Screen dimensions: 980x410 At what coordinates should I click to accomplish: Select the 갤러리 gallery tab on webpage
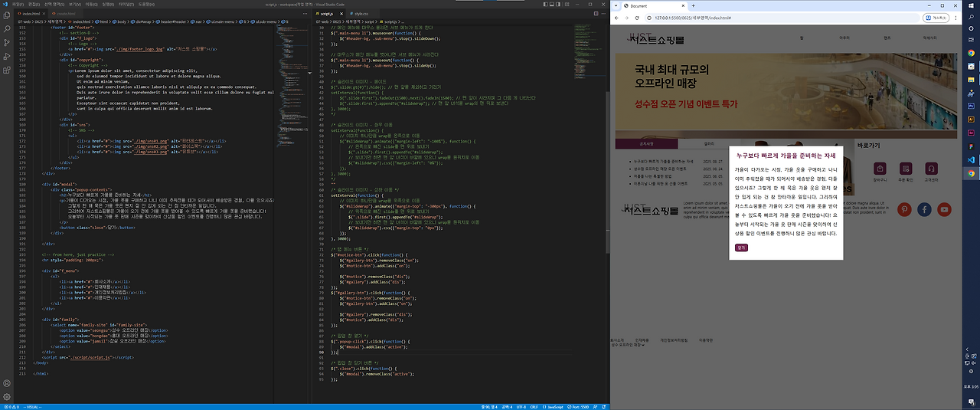710,143
